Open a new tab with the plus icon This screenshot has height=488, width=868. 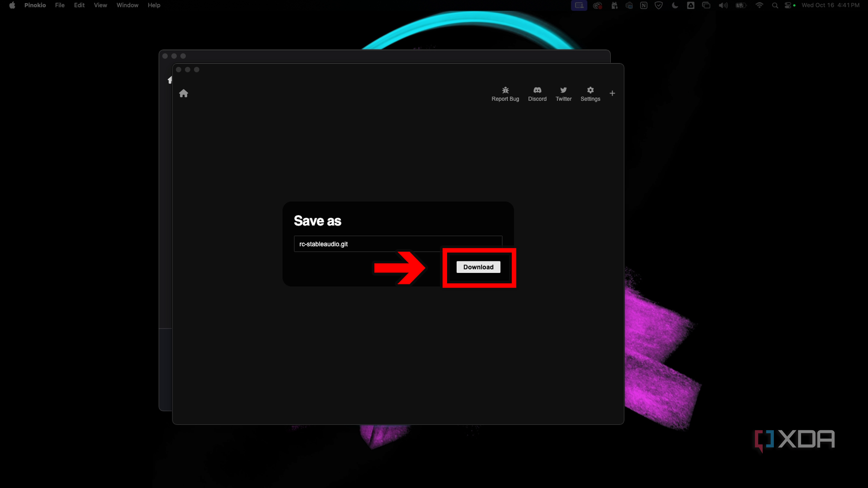click(612, 93)
